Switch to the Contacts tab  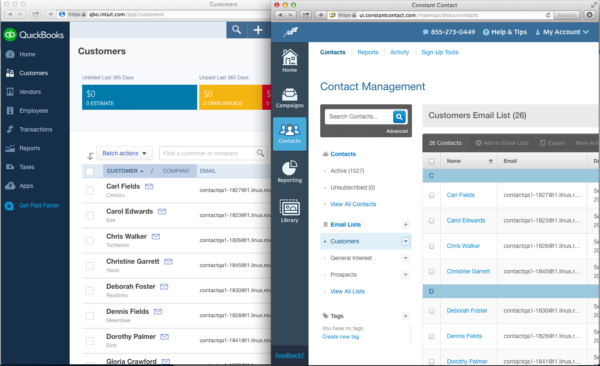click(x=333, y=52)
